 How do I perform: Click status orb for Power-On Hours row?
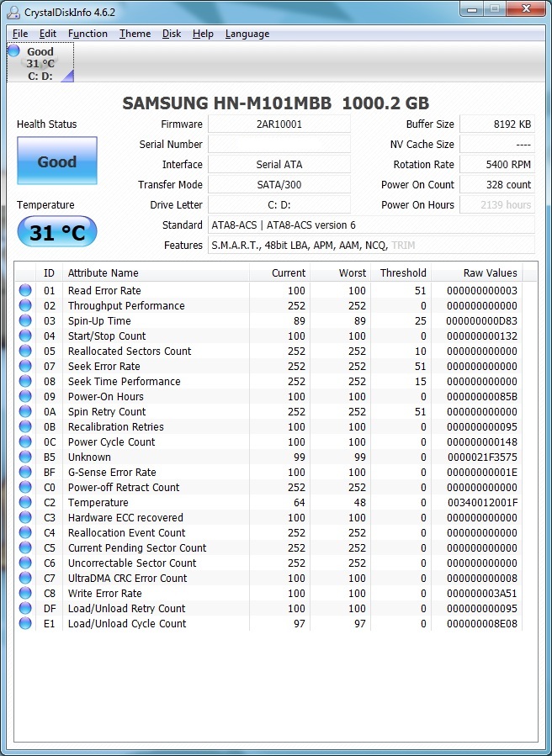coord(25,396)
